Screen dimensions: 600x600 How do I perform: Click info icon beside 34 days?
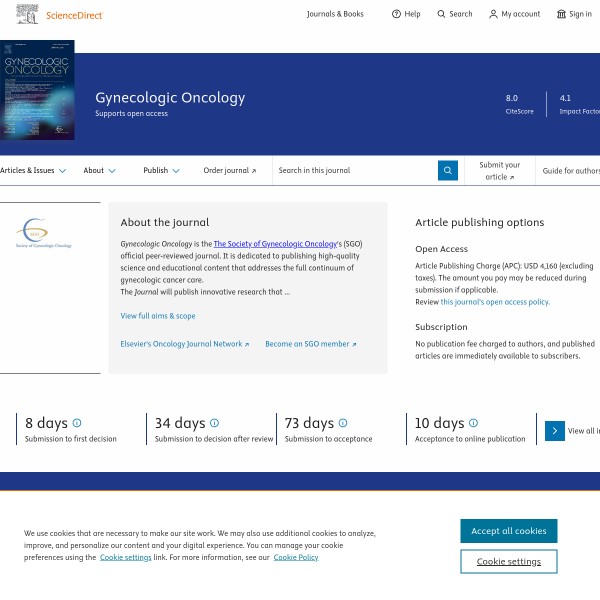[214, 423]
